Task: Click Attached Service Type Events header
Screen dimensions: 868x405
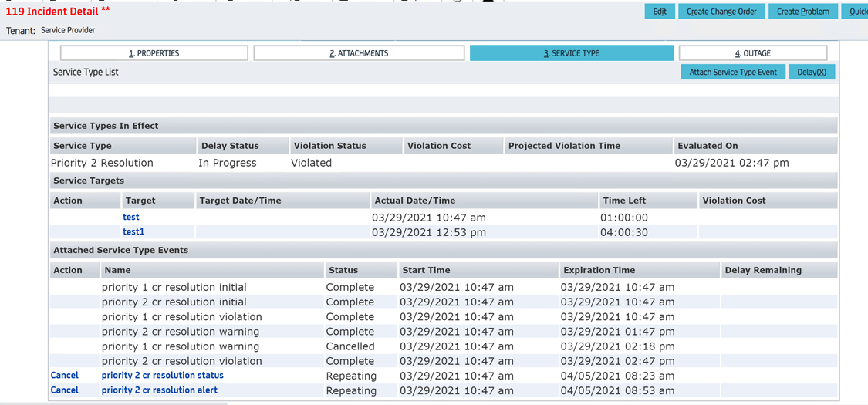Action: coord(120,250)
